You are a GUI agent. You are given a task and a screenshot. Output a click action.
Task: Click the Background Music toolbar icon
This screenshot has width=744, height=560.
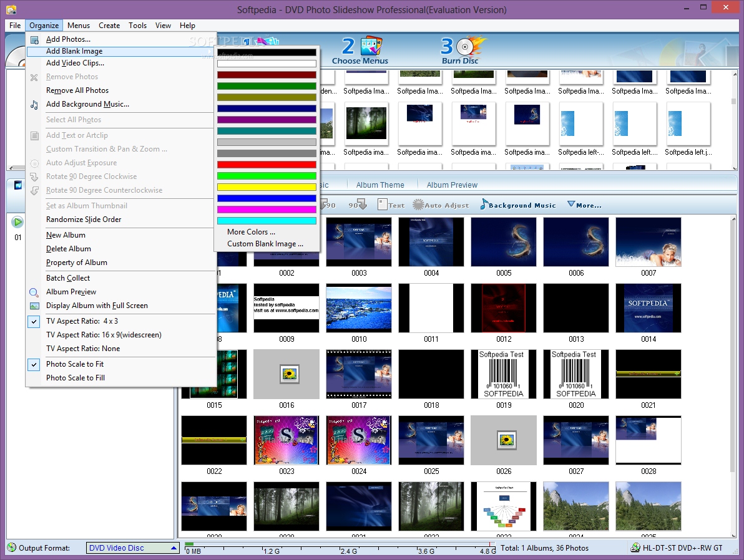[x=484, y=205]
